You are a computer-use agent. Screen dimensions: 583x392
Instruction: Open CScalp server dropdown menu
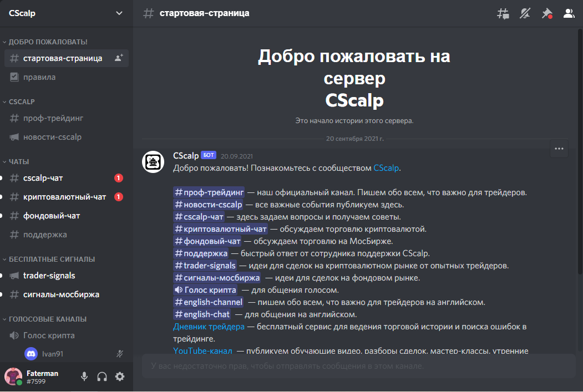[x=119, y=13]
